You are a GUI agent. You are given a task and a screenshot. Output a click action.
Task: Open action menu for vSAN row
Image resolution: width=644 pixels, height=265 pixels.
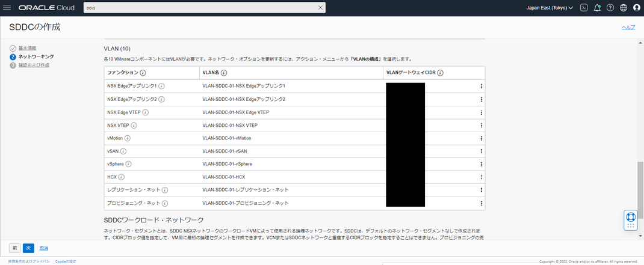[x=481, y=151]
